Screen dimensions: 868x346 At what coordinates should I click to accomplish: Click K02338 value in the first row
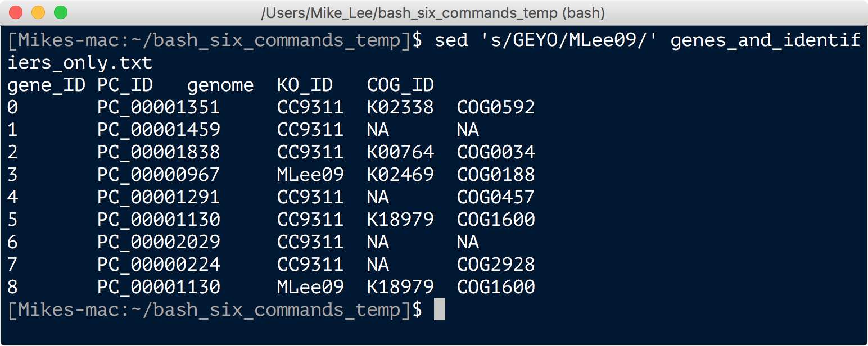400,107
